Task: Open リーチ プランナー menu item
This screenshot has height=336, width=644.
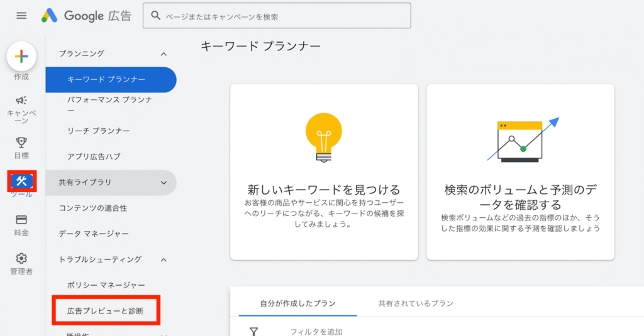Action: coord(99,131)
